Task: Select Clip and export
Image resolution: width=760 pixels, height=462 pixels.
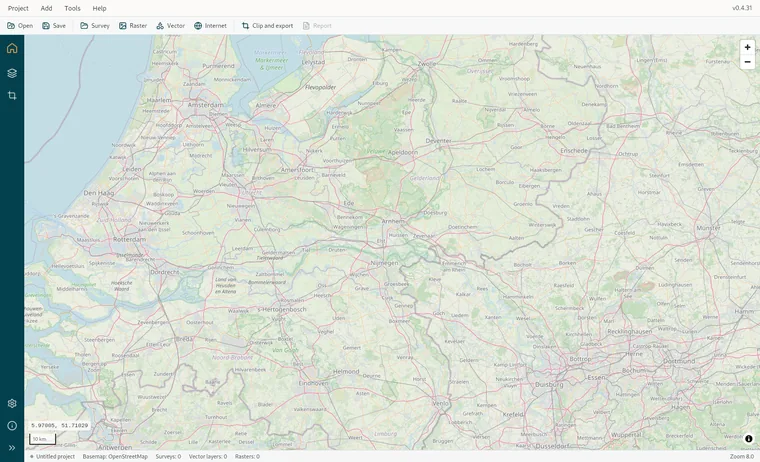Action: click(267, 26)
